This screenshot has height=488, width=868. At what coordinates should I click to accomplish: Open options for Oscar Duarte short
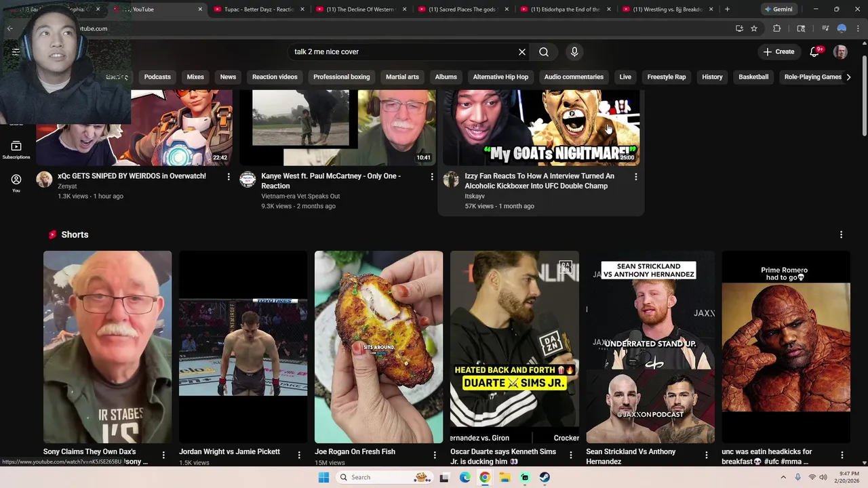click(x=570, y=455)
